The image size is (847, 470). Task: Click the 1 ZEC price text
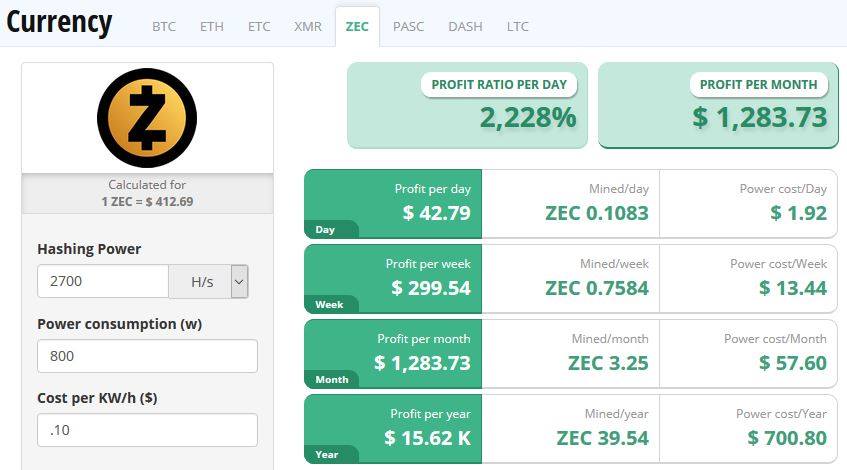(147, 202)
